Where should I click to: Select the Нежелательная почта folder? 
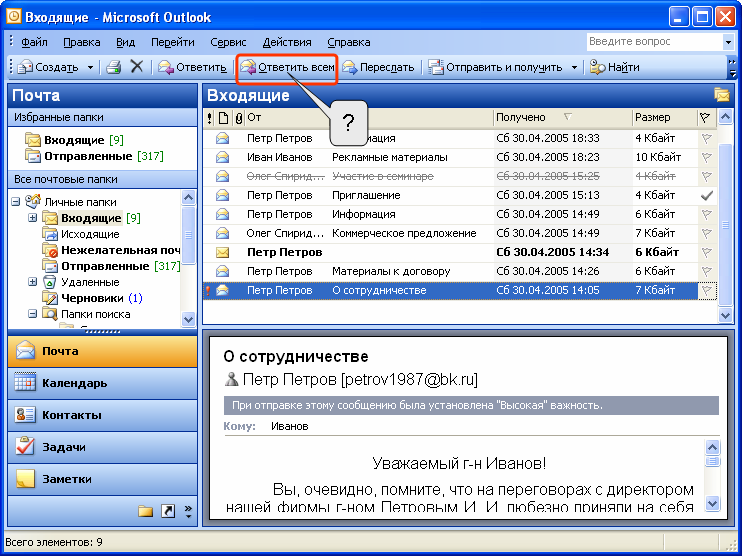(x=111, y=250)
